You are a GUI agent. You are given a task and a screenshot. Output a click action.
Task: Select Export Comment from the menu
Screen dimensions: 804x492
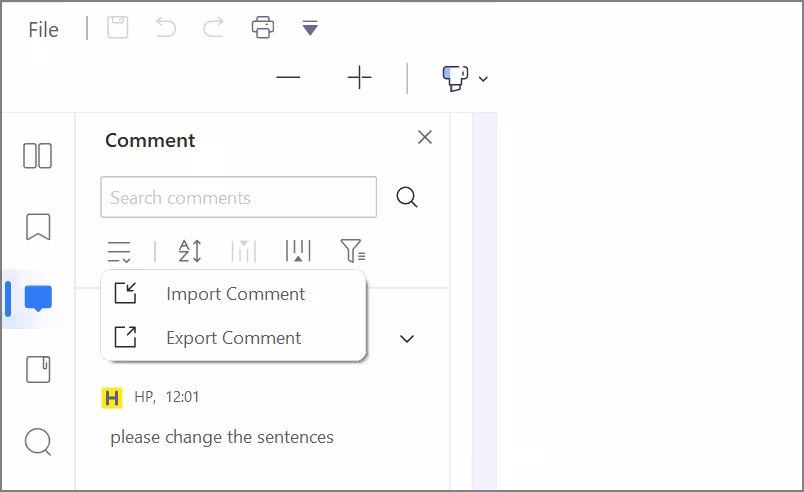(x=233, y=338)
